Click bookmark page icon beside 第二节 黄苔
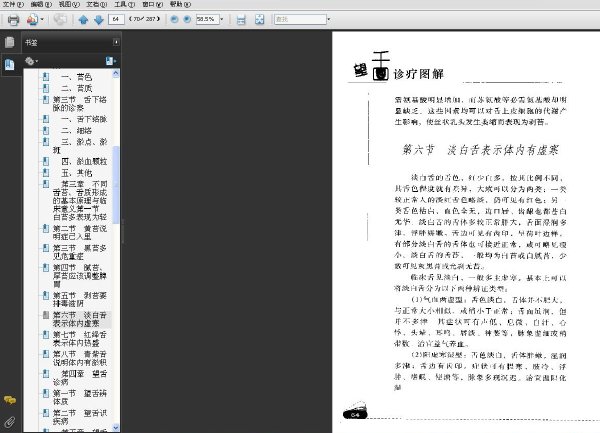Screen dimensions: 600x433 (x=46, y=228)
